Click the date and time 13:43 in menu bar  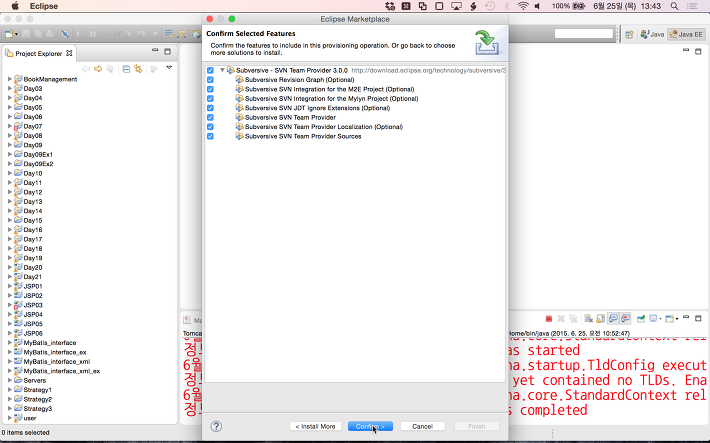[x=627, y=6]
